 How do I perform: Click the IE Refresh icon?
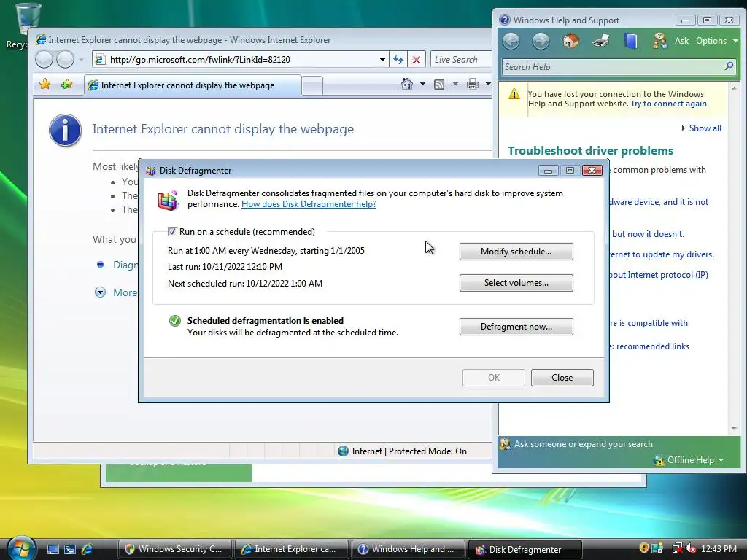[x=398, y=60]
